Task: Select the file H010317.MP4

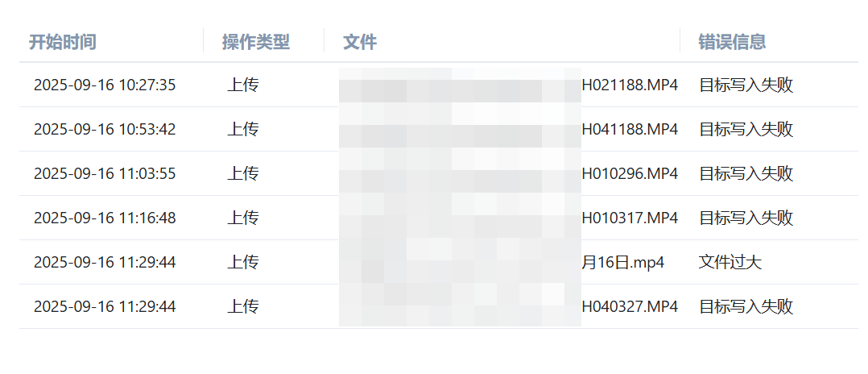Action: click(630, 218)
